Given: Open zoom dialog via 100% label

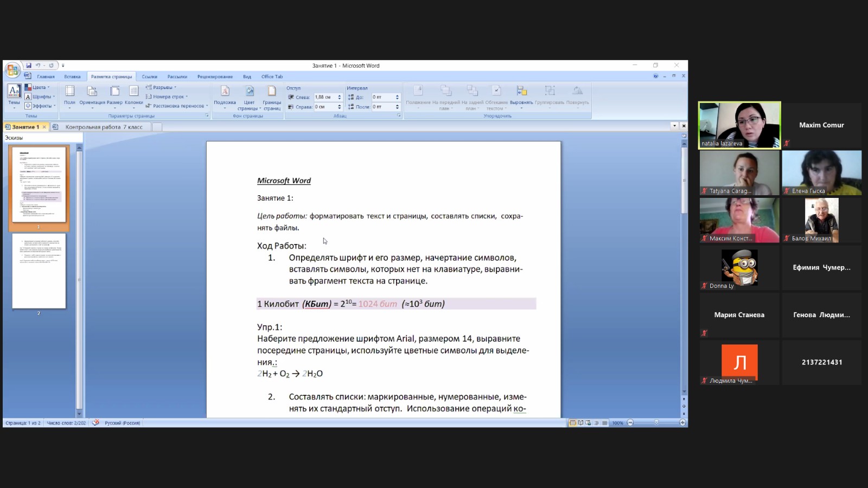Looking at the screenshot, I should (x=617, y=423).
